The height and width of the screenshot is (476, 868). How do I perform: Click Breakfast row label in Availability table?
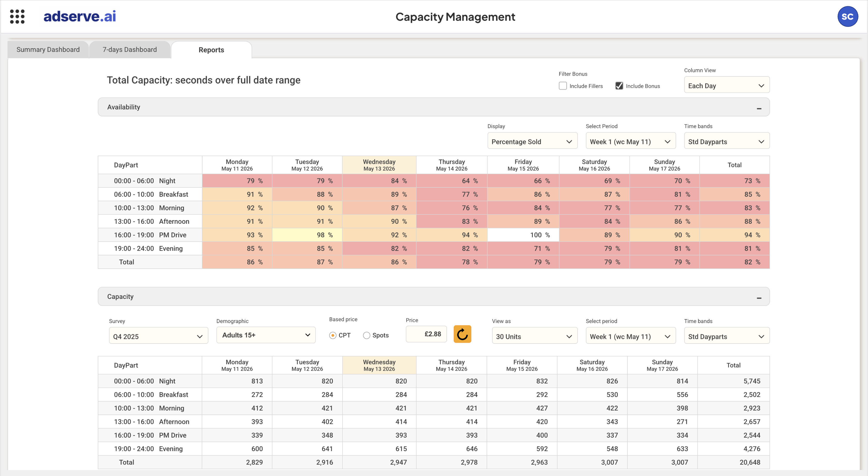[x=150, y=194]
